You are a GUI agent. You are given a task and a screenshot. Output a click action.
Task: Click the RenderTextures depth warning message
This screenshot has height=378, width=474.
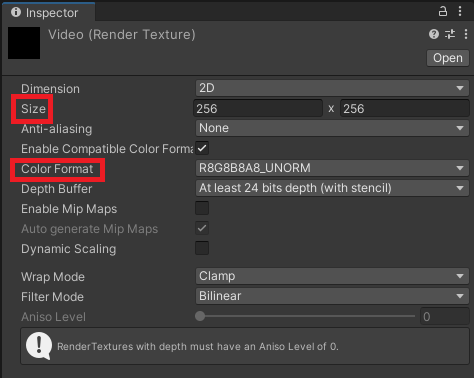click(x=198, y=347)
